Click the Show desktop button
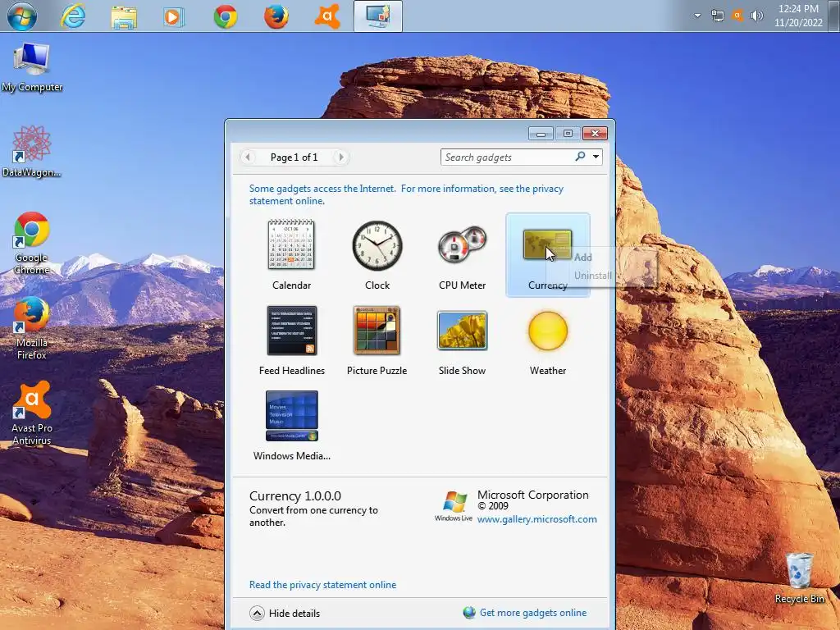This screenshot has height=630, width=840. pos(834,16)
